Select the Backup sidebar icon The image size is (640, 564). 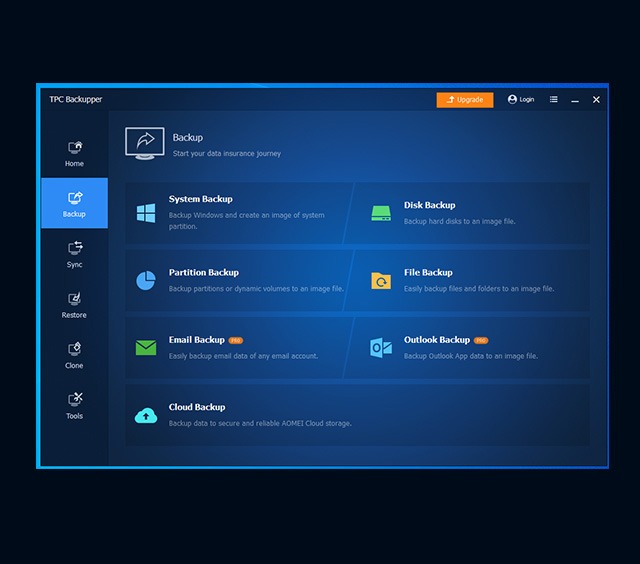click(x=75, y=198)
